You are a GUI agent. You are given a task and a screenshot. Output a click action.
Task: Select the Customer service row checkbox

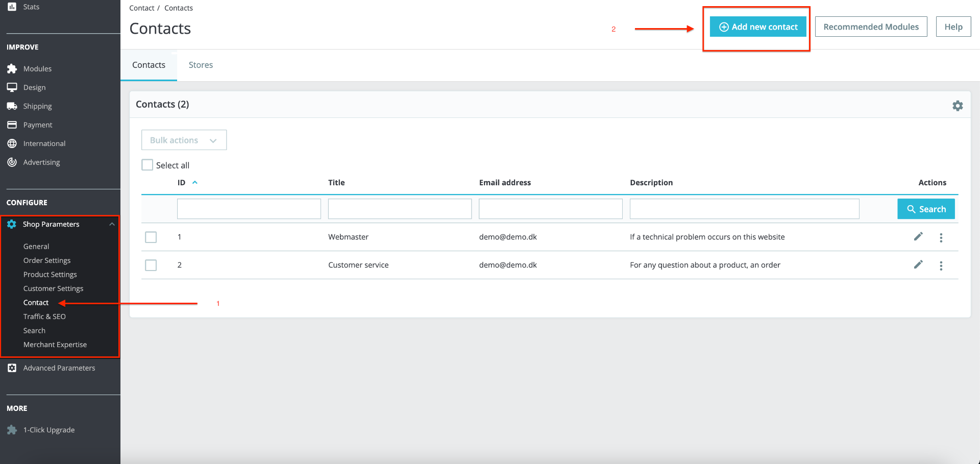point(151,265)
